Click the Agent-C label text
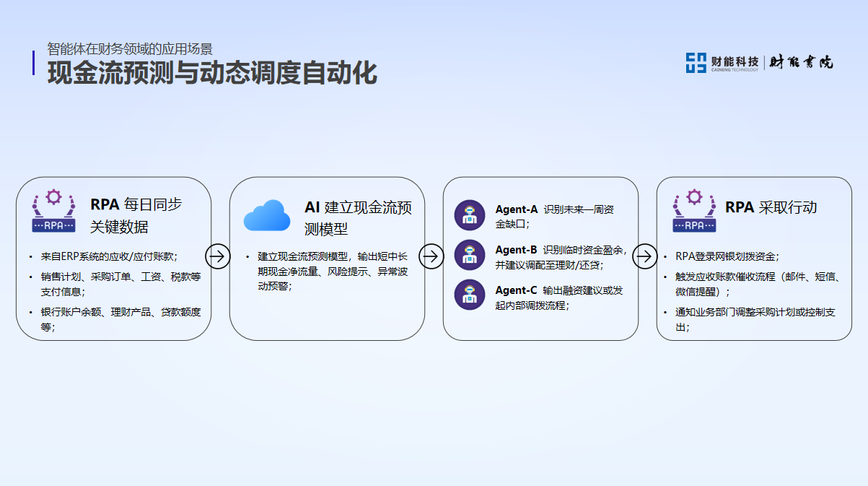Viewport: 868px width, 486px height. tap(516, 290)
